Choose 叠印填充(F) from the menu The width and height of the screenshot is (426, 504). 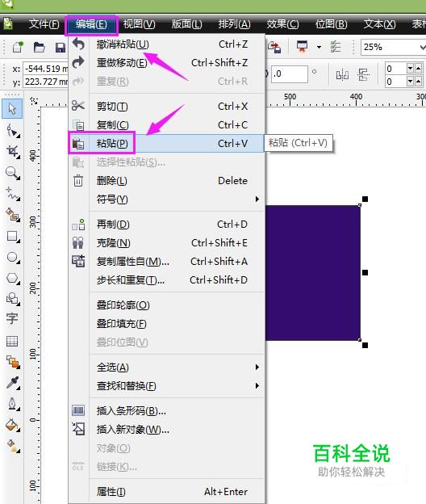(167, 324)
